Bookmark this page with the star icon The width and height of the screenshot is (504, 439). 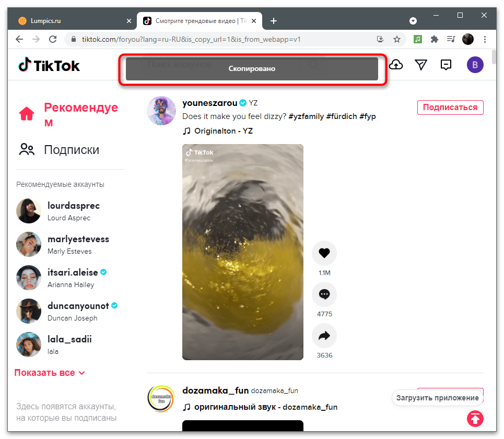coord(397,39)
